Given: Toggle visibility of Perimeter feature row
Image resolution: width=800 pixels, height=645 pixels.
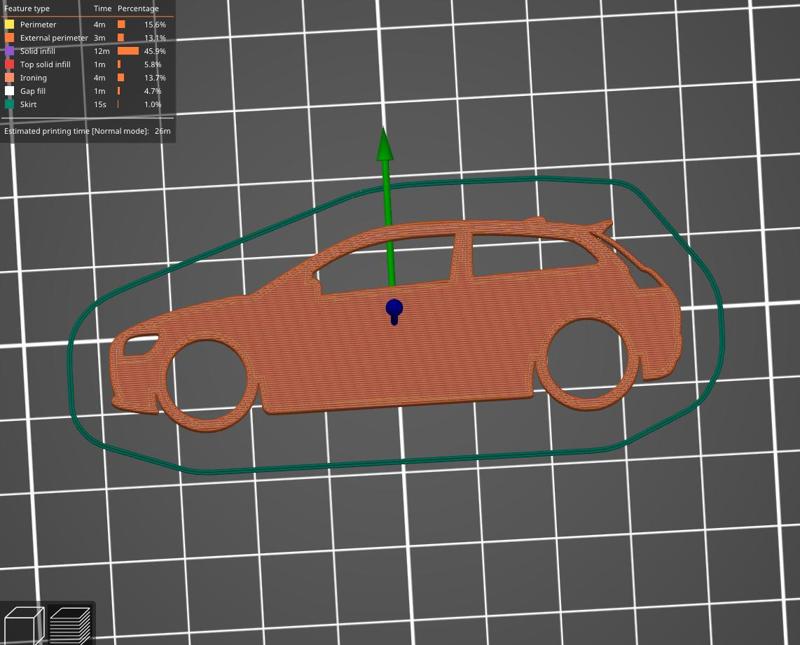Looking at the screenshot, I should click(87, 24).
